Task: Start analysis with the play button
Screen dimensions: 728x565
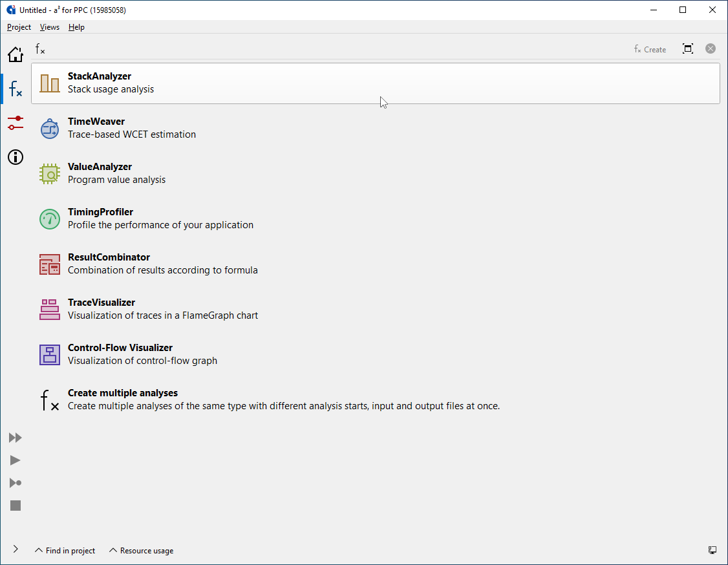Action: pos(16,460)
